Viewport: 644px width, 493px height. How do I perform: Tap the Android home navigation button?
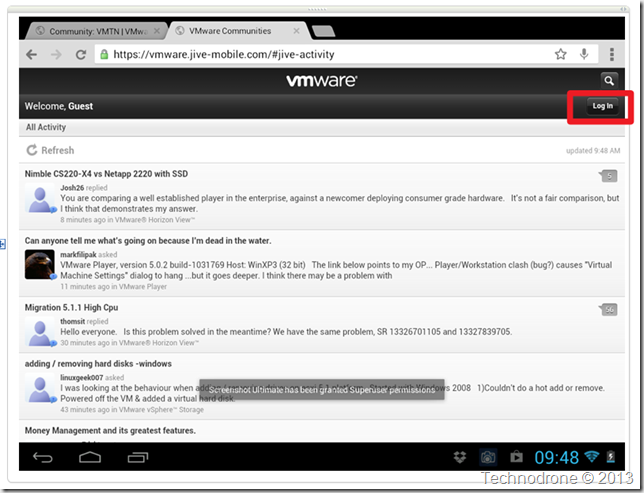[90, 457]
